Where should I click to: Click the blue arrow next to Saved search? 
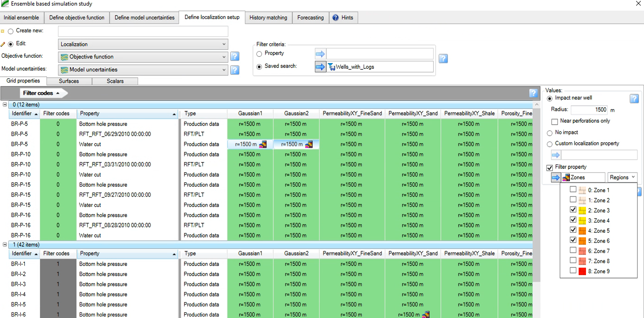(x=320, y=67)
